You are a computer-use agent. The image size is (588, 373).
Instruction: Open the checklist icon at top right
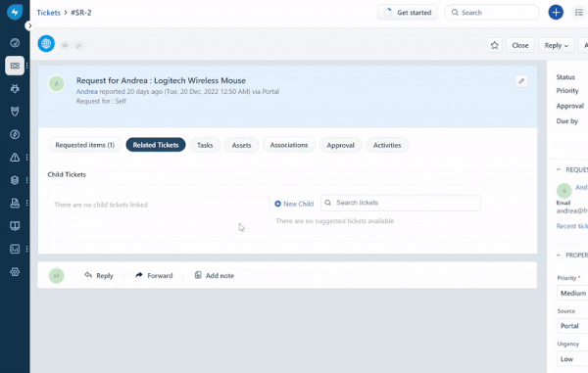click(579, 13)
